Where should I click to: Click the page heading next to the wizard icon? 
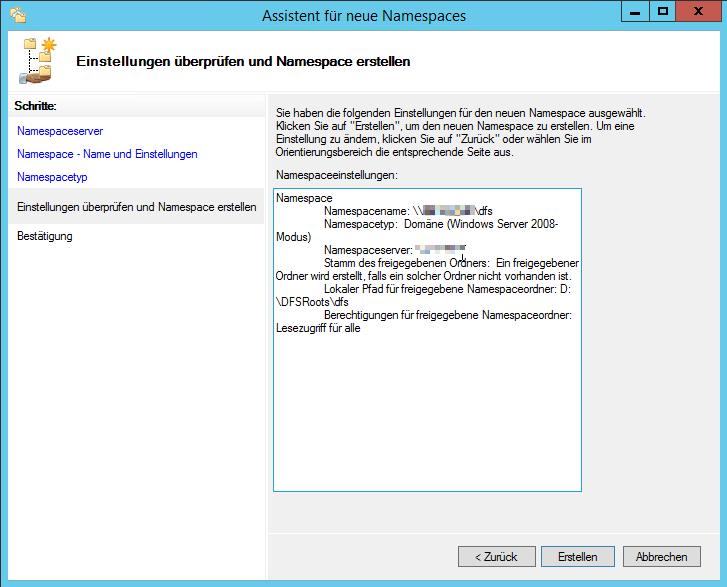pyautogui.click(x=243, y=62)
